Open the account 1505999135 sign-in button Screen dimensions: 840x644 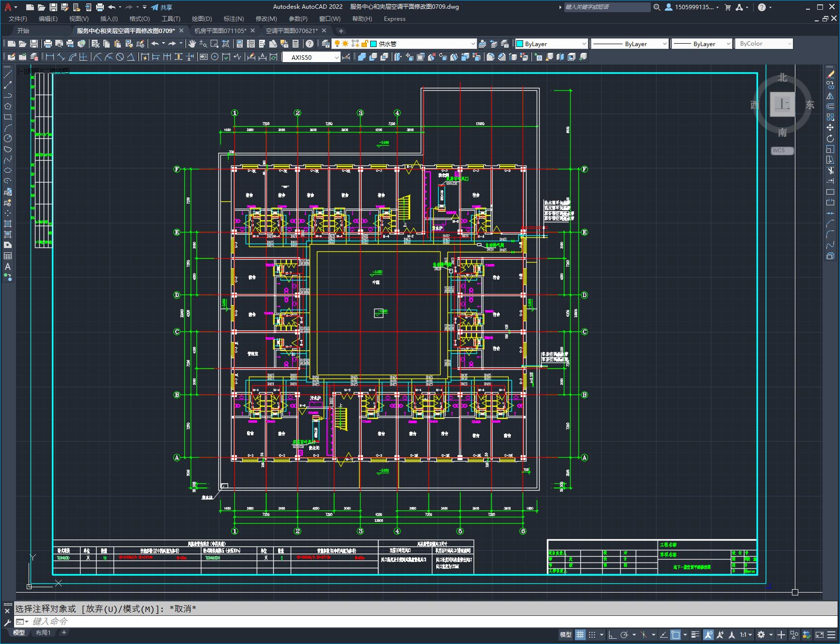(x=692, y=7)
